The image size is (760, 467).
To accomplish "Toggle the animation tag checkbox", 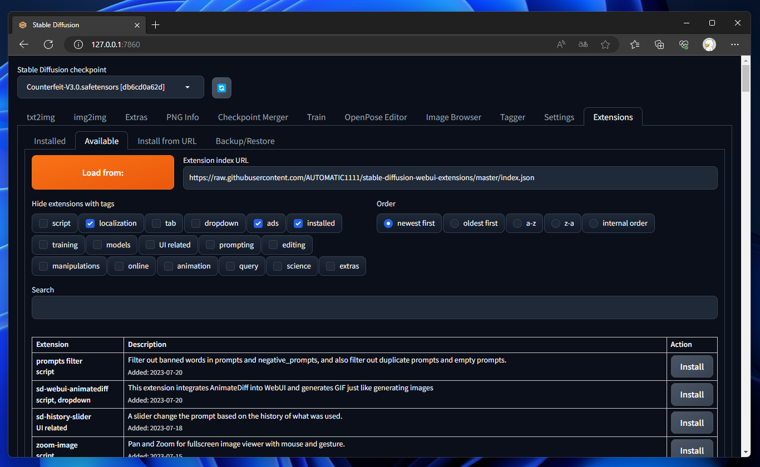I will point(168,266).
